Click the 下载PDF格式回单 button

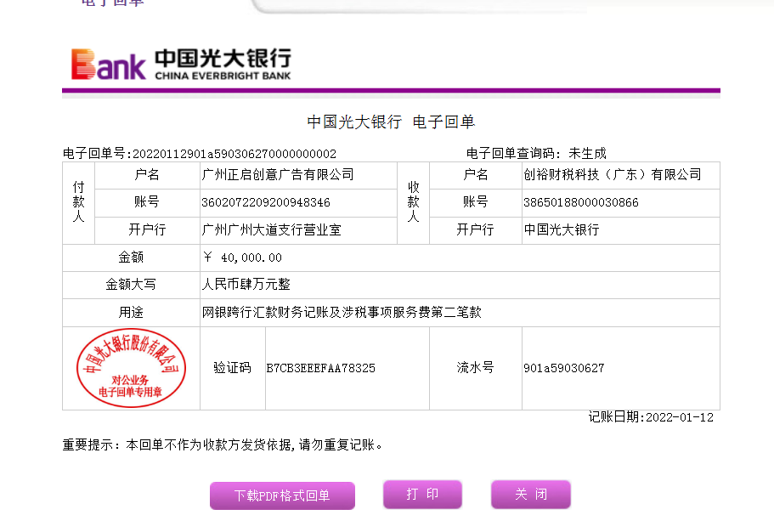(282, 495)
